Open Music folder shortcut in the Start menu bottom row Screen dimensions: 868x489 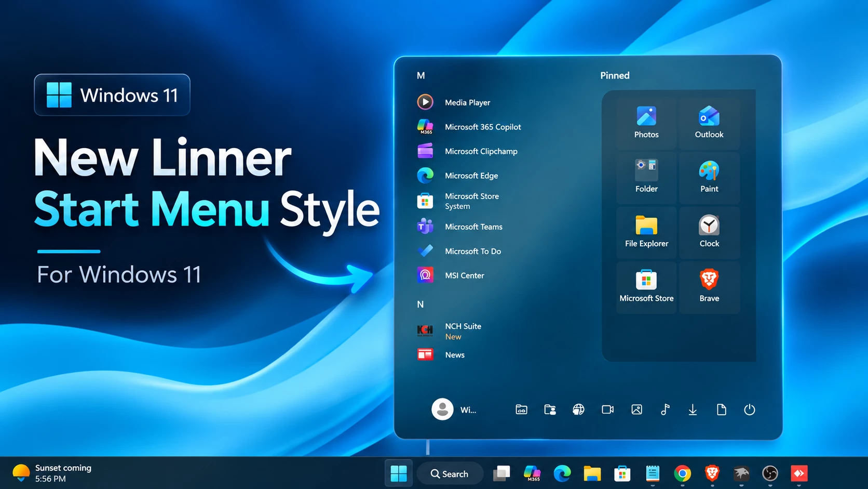[665, 409]
